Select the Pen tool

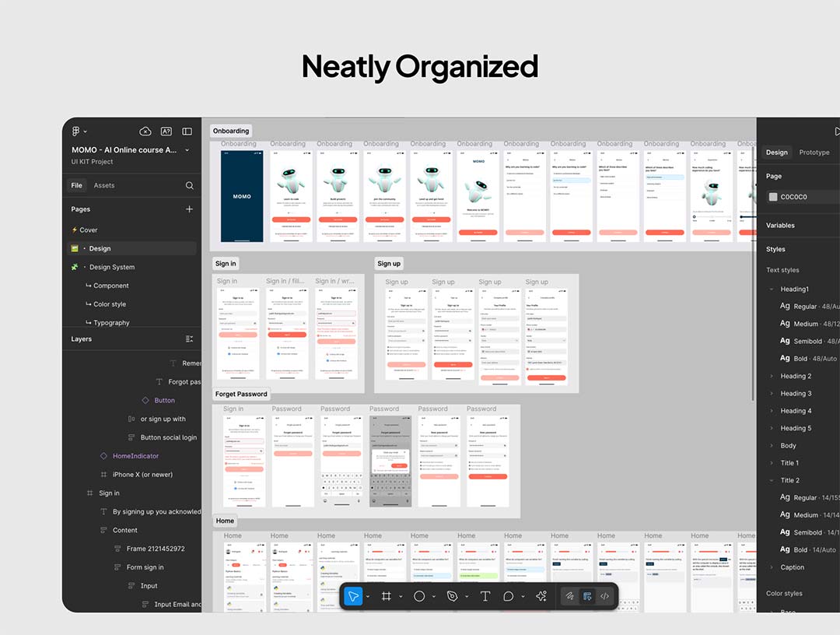click(452, 596)
